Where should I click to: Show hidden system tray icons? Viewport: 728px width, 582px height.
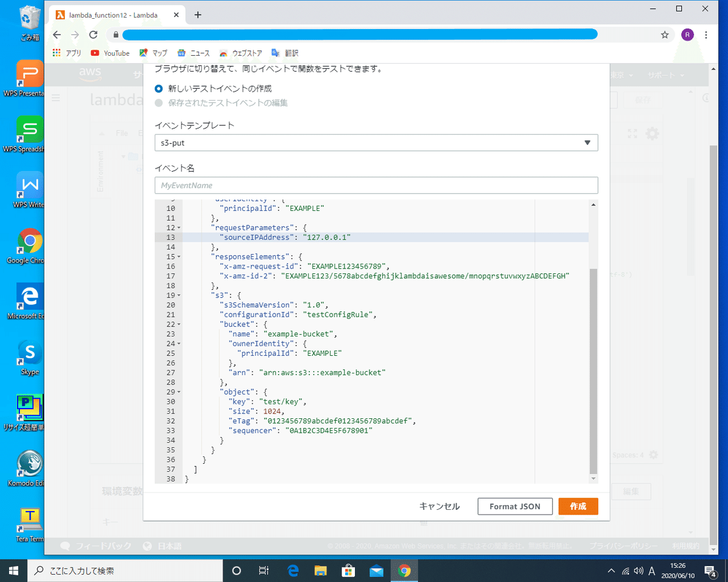(611, 570)
